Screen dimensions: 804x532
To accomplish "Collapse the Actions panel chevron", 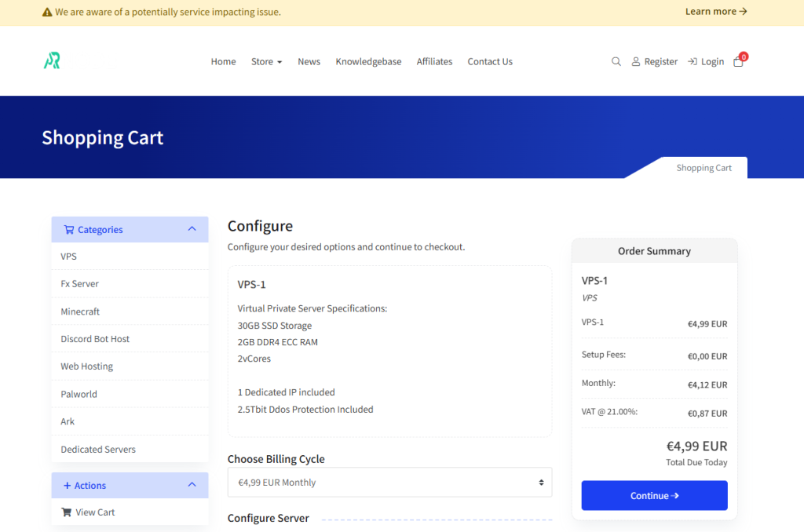I will [x=192, y=485].
